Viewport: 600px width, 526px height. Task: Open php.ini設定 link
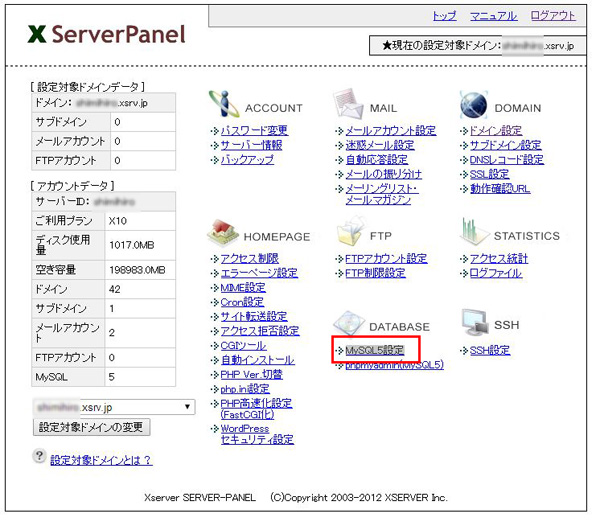[245, 389]
